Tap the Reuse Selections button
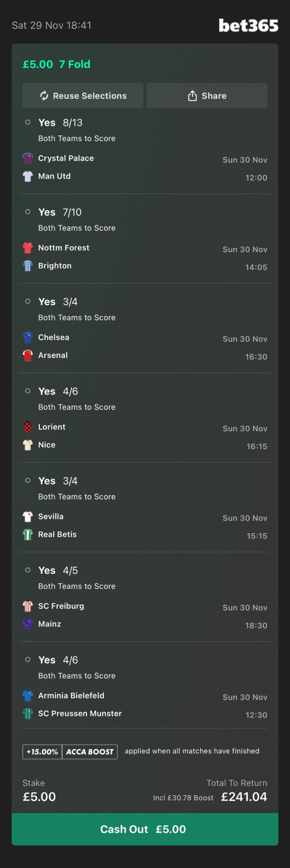The image size is (290, 868). [x=83, y=96]
